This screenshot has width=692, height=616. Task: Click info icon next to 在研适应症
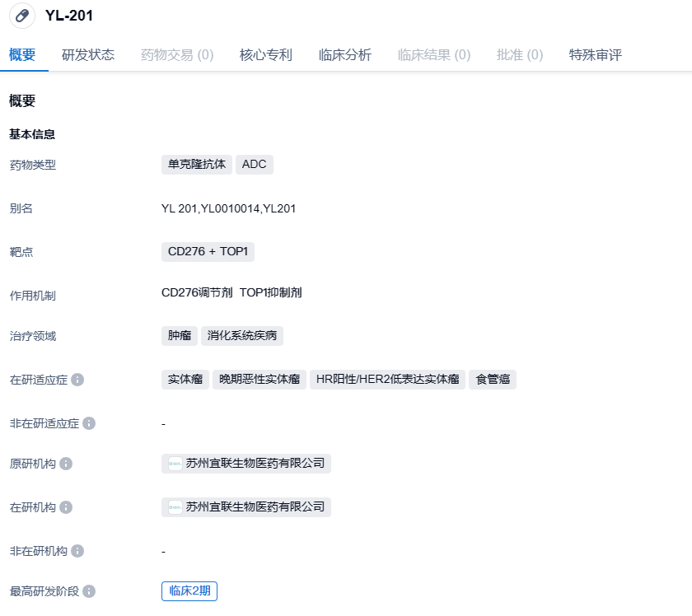77,380
